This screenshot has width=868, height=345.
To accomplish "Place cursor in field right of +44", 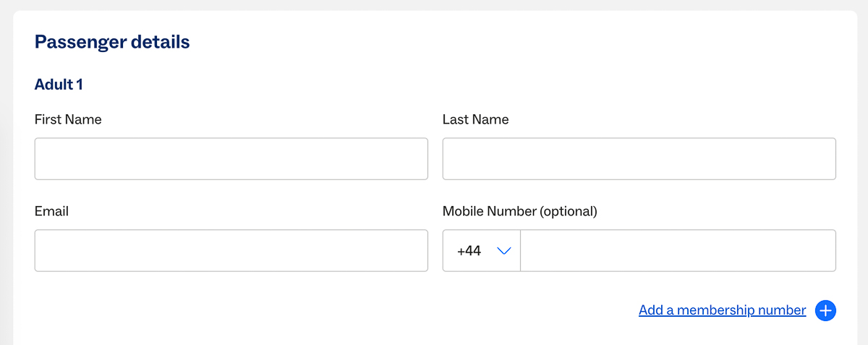I will pyautogui.click(x=678, y=251).
